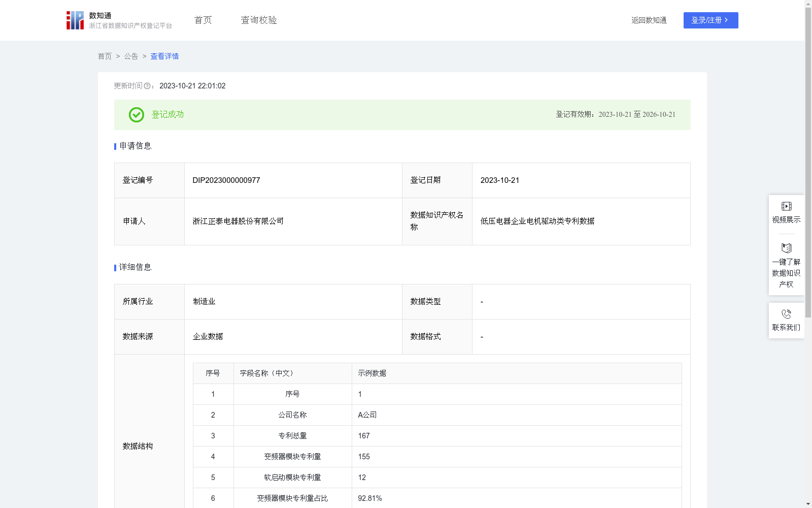Click the 数知通 platform logo
Image resolution: width=812 pixels, height=508 pixels.
click(119, 20)
